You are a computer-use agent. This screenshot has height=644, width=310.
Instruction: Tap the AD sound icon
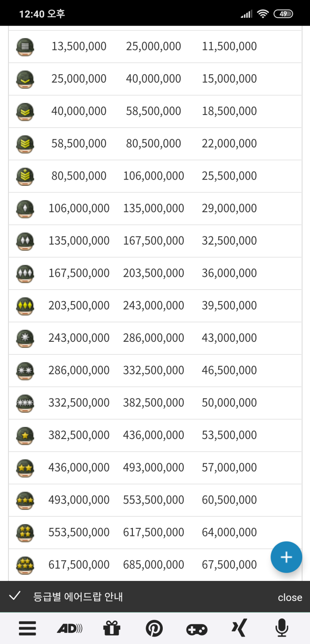pyautogui.click(x=70, y=628)
